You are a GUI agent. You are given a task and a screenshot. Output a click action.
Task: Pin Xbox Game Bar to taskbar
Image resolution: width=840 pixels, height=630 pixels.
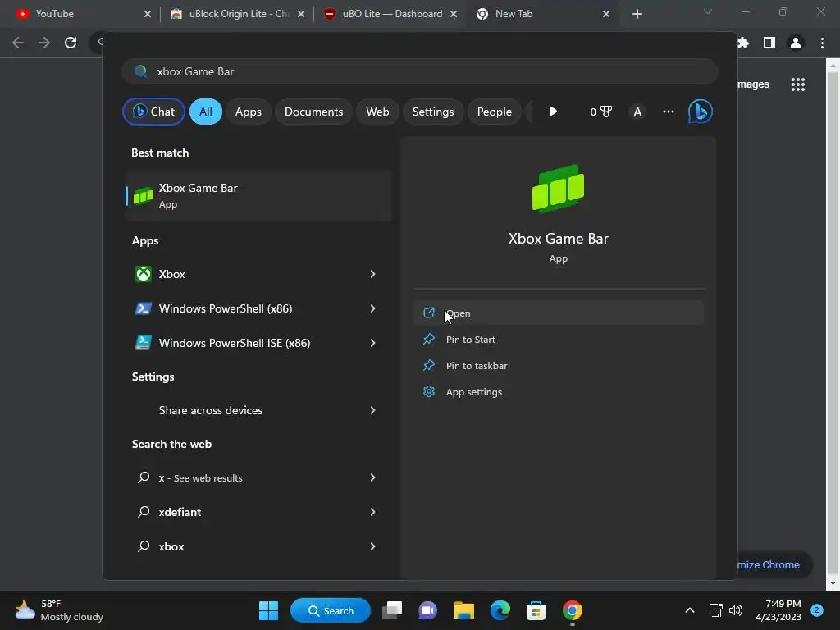click(558, 365)
